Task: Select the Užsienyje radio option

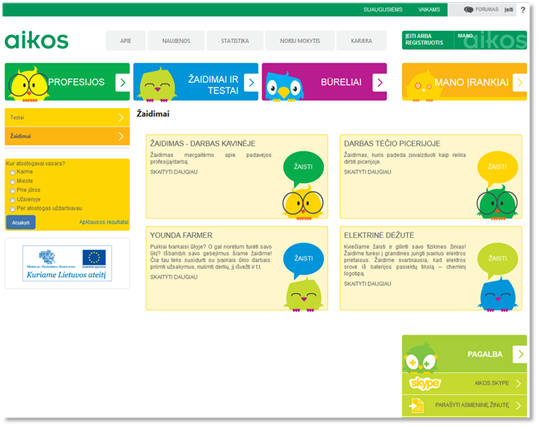Action: 12,200
